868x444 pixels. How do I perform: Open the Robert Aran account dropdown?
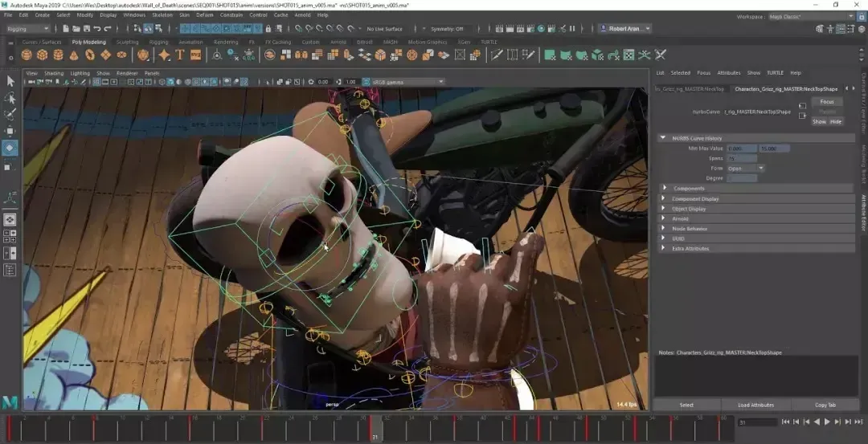[625, 29]
